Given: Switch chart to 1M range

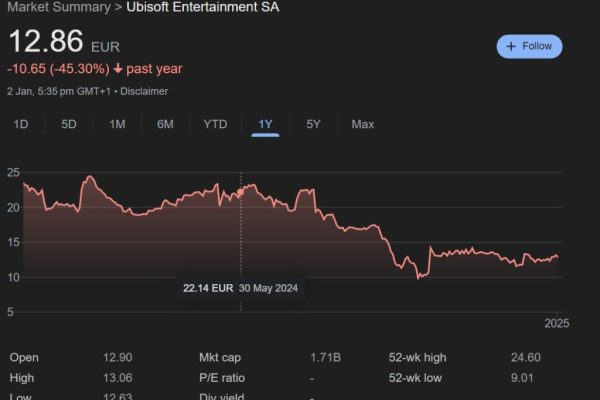Looking at the screenshot, I should click(x=117, y=124).
